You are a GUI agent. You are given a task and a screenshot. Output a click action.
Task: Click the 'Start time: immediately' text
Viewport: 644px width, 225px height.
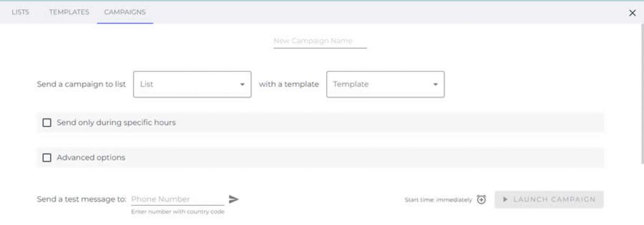point(438,200)
